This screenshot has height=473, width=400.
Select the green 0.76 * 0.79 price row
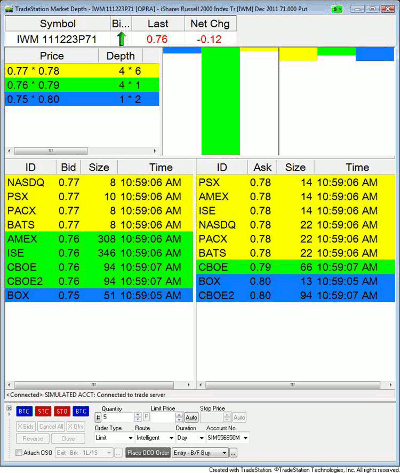coord(82,85)
